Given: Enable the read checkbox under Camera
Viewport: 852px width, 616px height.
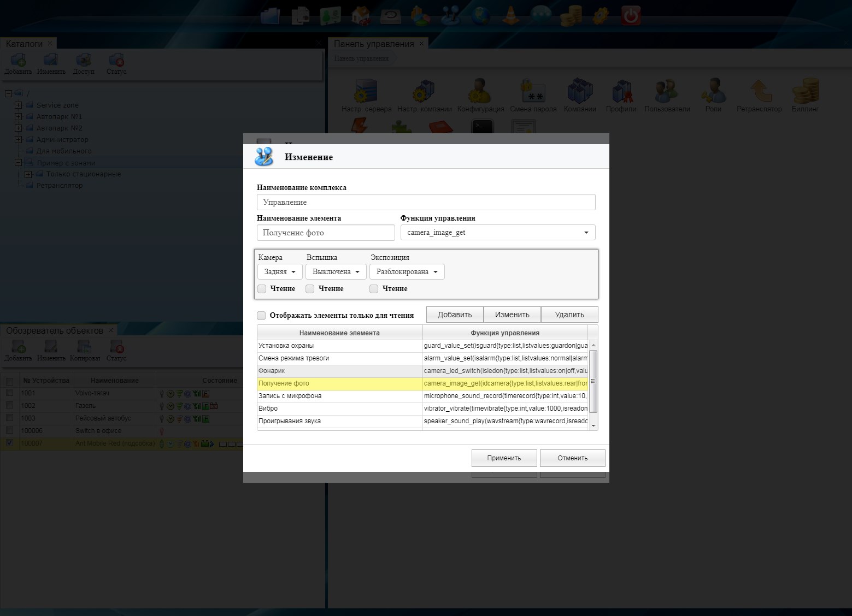Looking at the screenshot, I should [x=262, y=289].
